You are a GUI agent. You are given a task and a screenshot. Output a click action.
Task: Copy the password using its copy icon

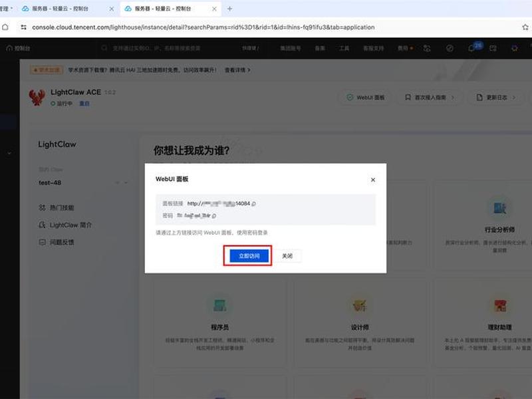click(x=214, y=215)
